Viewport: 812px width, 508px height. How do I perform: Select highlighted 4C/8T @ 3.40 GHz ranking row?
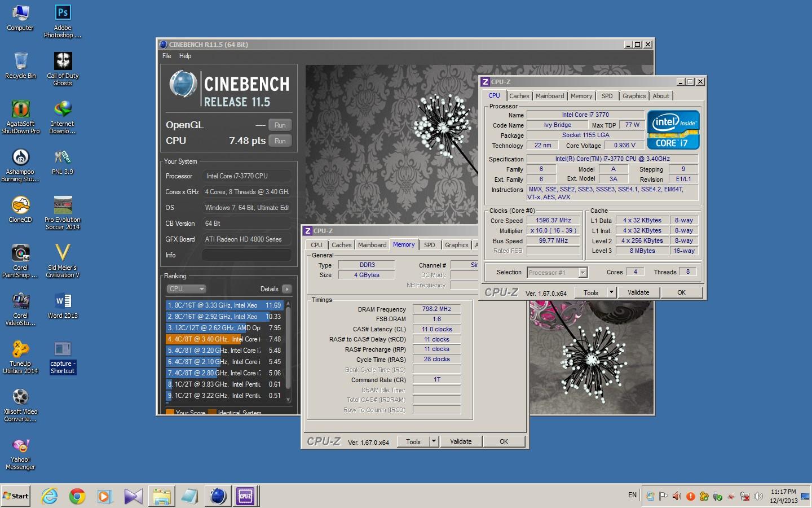point(224,339)
